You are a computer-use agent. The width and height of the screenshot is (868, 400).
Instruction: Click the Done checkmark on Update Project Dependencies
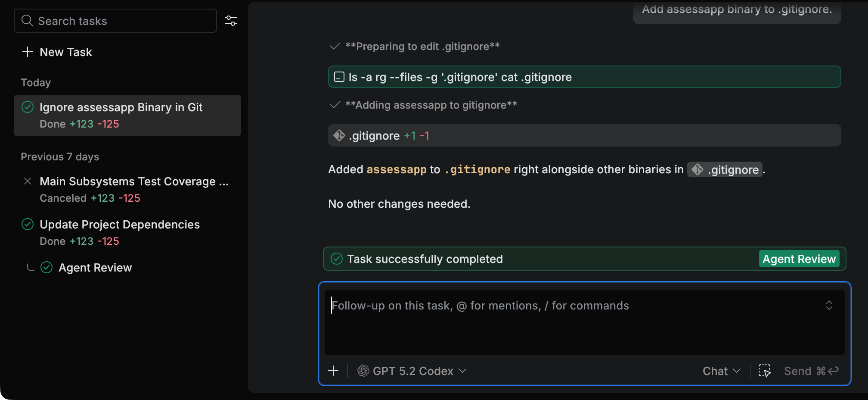click(x=28, y=224)
